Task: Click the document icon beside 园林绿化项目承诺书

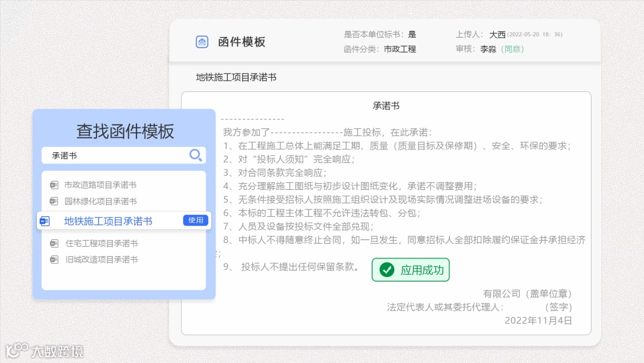Action: click(x=54, y=201)
